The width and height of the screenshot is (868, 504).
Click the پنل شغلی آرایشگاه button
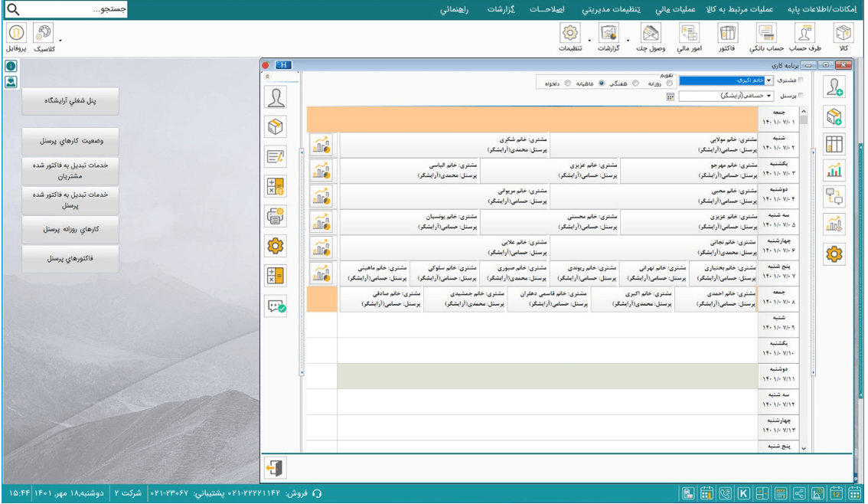[70, 101]
